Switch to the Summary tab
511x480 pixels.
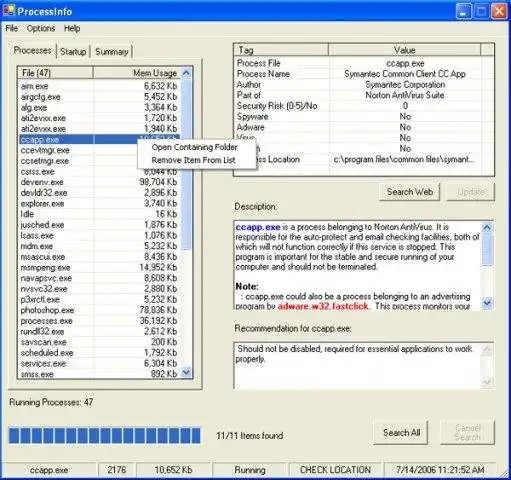pyautogui.click(x=112, y=52)
